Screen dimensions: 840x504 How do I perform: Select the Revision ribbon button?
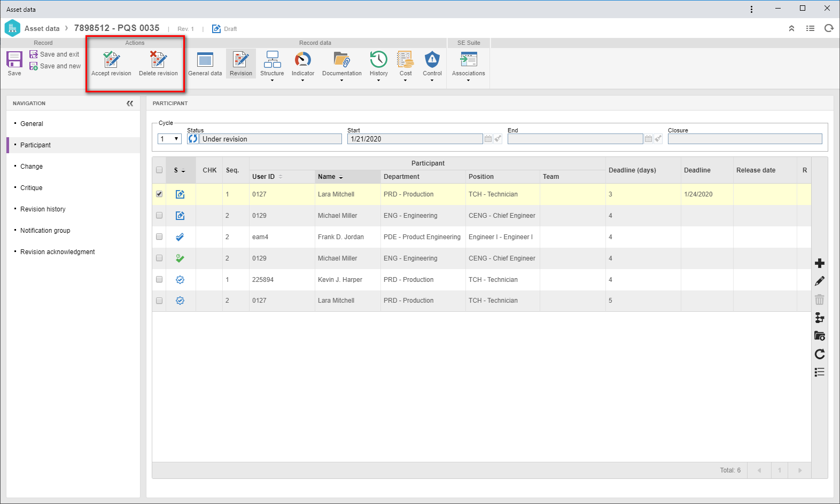[241, 64]
